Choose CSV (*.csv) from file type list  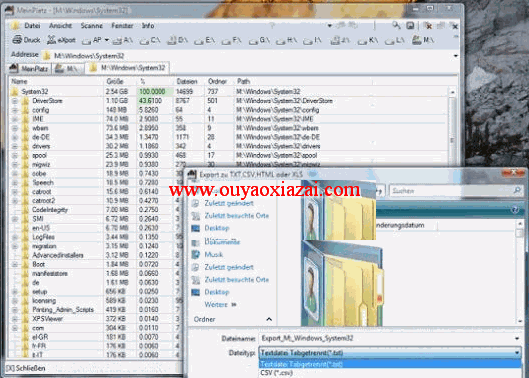click(276, 373)
